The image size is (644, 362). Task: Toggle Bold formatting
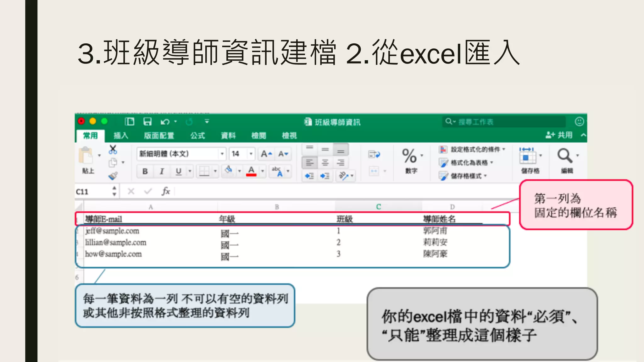[145, 171]
